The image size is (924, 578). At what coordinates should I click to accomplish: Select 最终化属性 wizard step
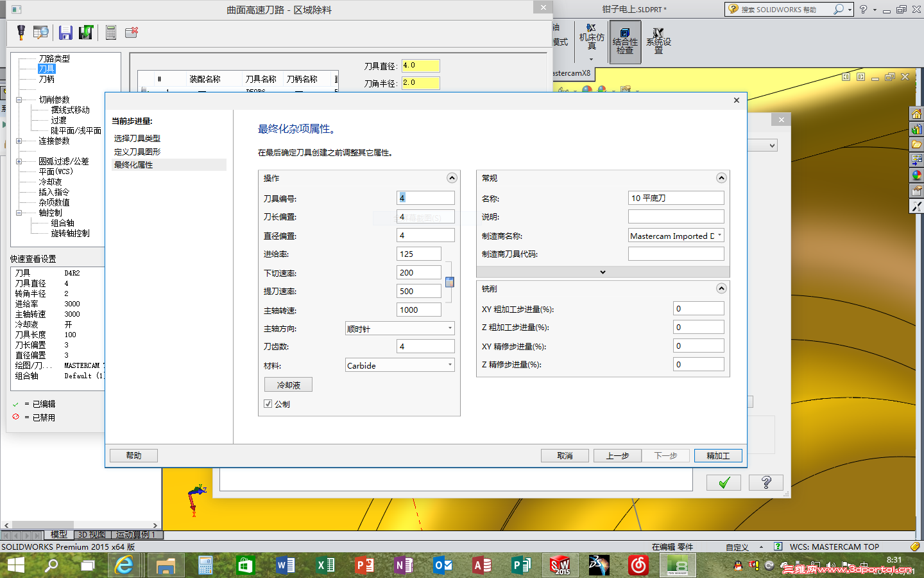click(169, 164)
